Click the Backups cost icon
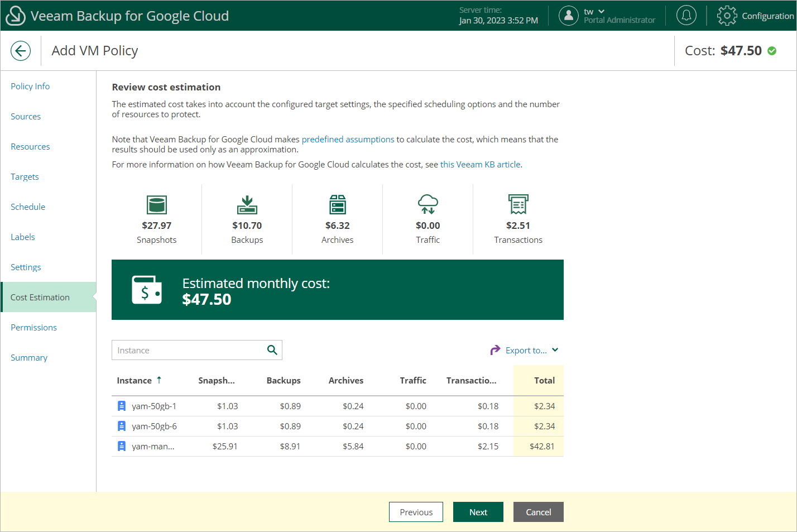 (247, 205)
